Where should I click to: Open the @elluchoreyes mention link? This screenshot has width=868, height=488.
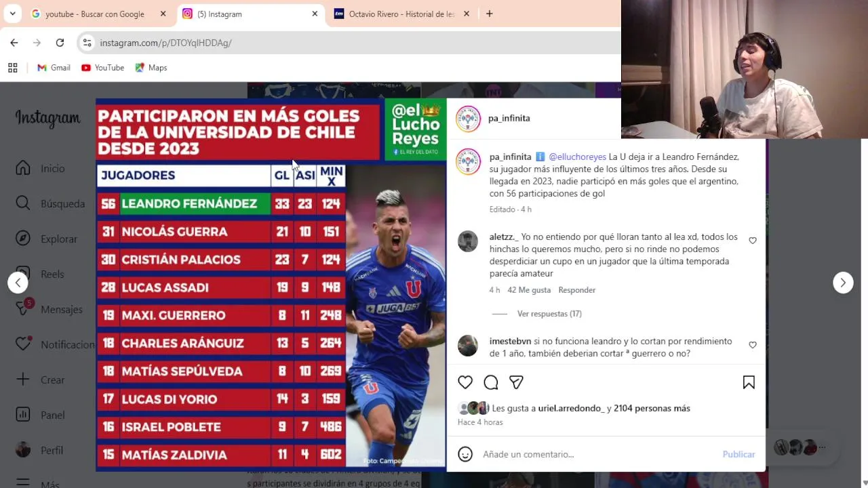pyautogui.click(x=577, y=157)
